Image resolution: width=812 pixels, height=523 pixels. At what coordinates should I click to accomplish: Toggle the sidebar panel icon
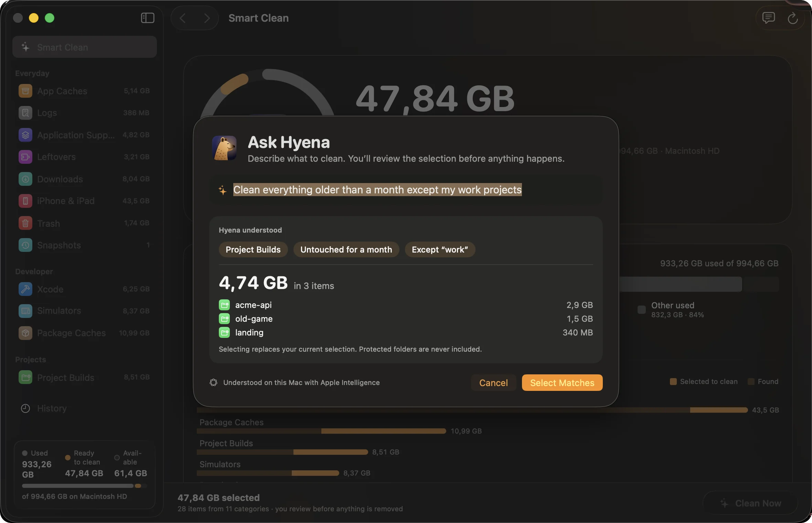pyautogui.click(x=148, y=18)
